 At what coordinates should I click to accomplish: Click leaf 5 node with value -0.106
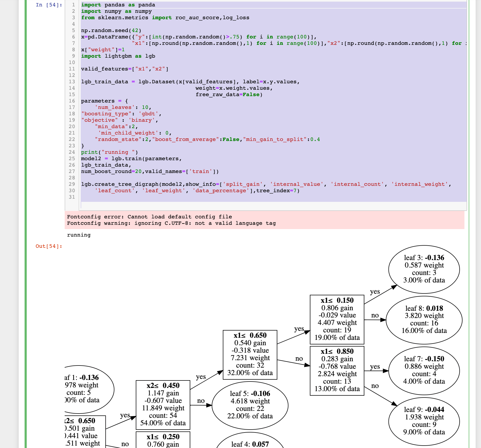click(250, 405)
